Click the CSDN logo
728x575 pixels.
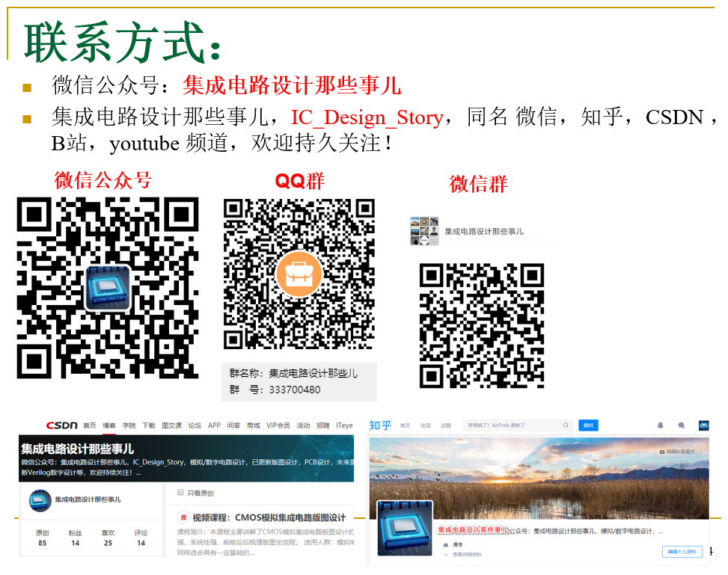pos(61,425)
